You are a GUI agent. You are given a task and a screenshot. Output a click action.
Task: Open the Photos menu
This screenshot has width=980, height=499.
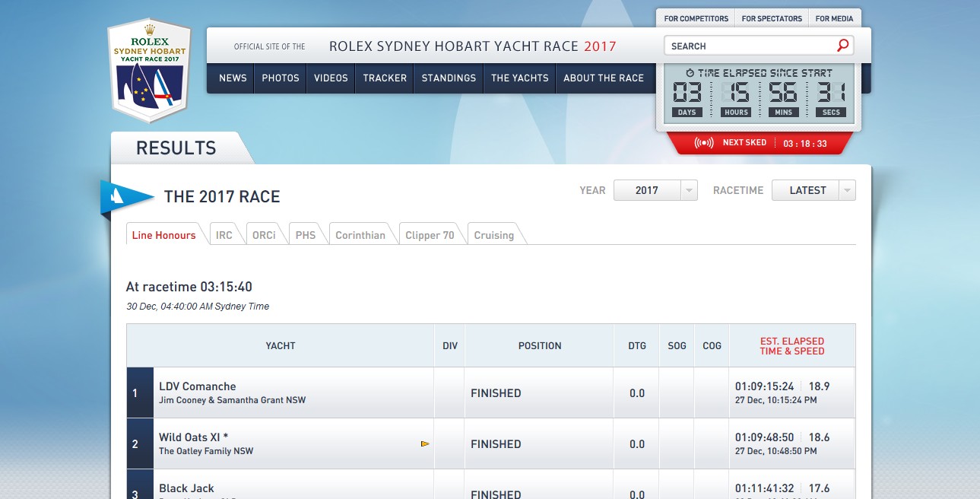[x=281, y=78]
